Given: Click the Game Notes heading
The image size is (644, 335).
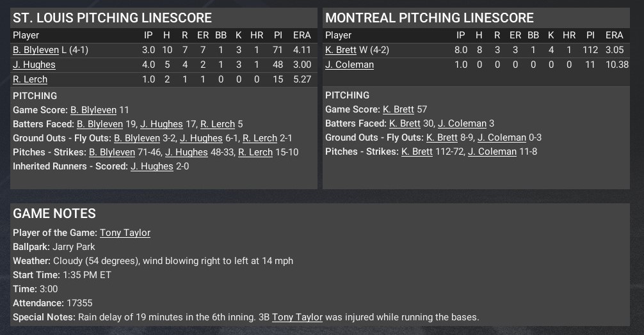Looking at the screenshot, I should click(54, 214).
